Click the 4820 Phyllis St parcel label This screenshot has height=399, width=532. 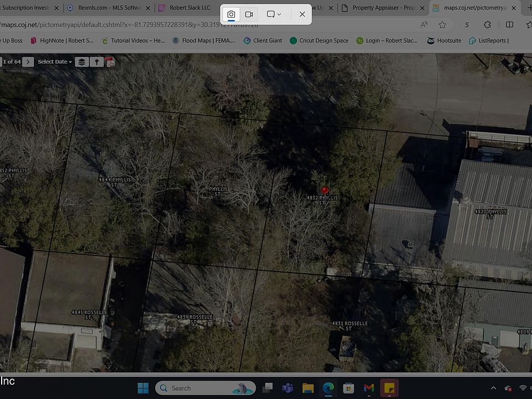click(x=490, y=214)
